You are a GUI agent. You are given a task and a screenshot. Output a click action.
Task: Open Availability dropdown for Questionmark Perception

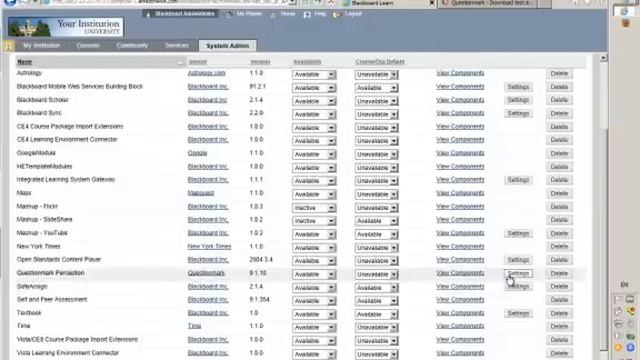(x=314, y=274)
